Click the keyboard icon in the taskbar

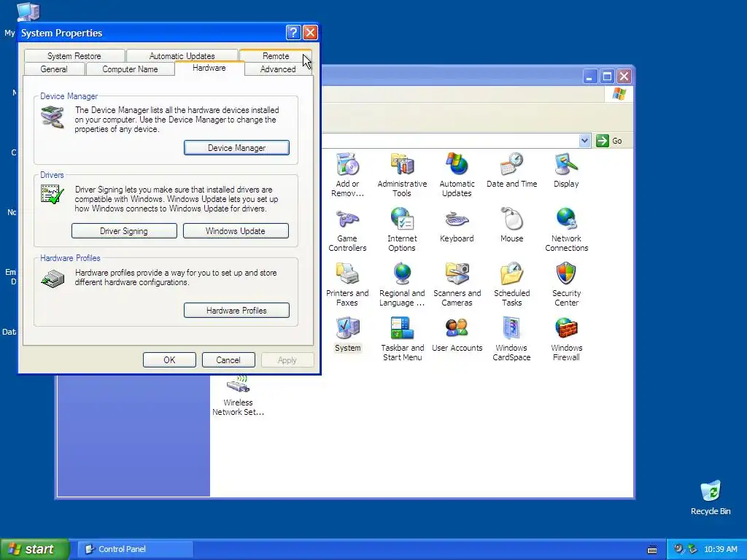pos(652,550)
